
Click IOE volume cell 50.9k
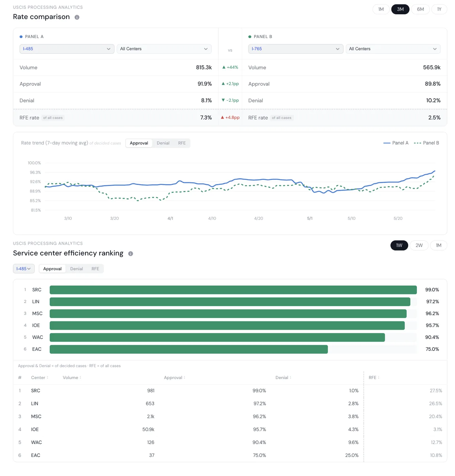[148, 429]
